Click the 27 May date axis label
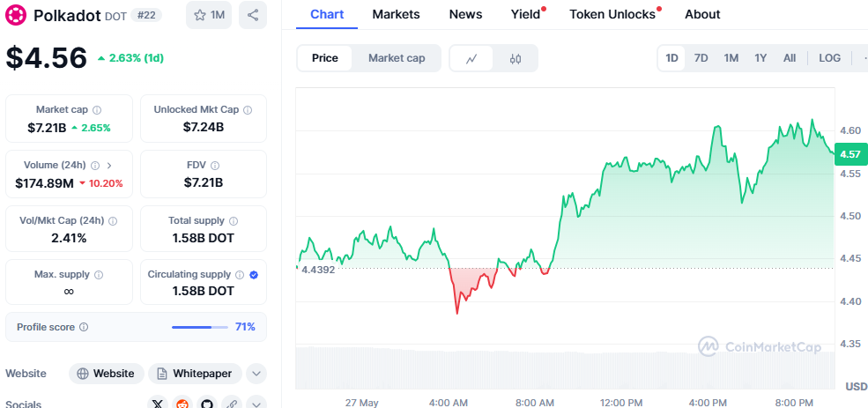868x408 pixels. [361, 403]
